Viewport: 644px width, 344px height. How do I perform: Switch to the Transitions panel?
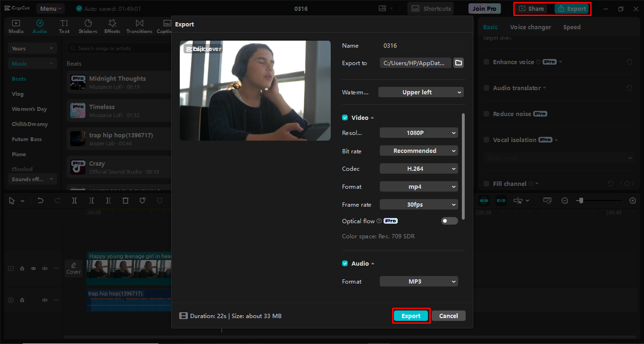point(139,26)
